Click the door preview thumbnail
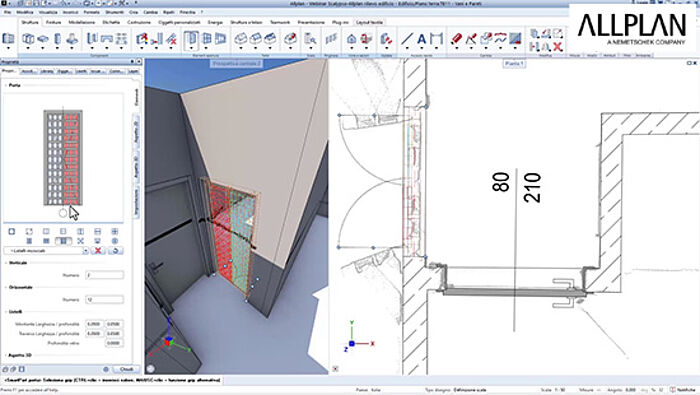 (63, 158)
